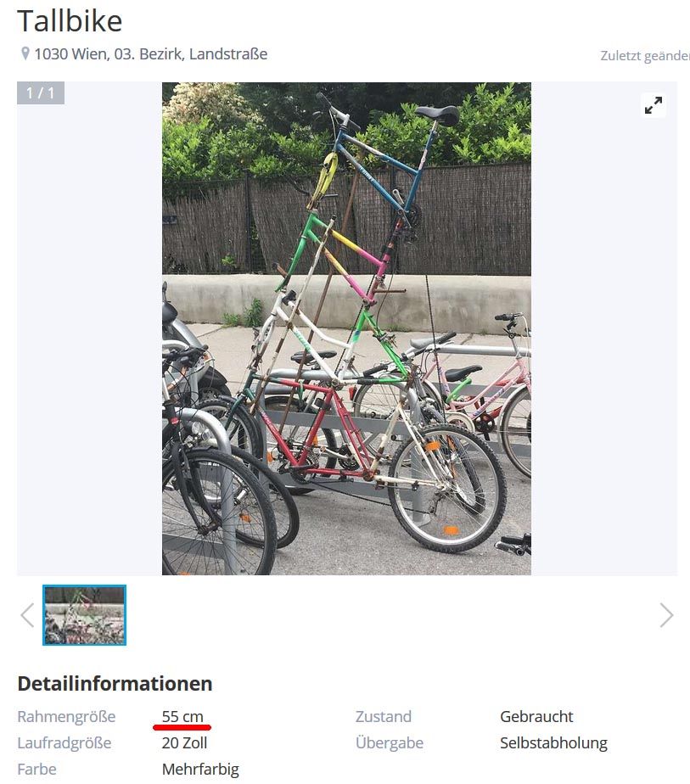690x784 pixels.
Task: Go to next thumbnail with right chevron
Action: coord(666,615)
